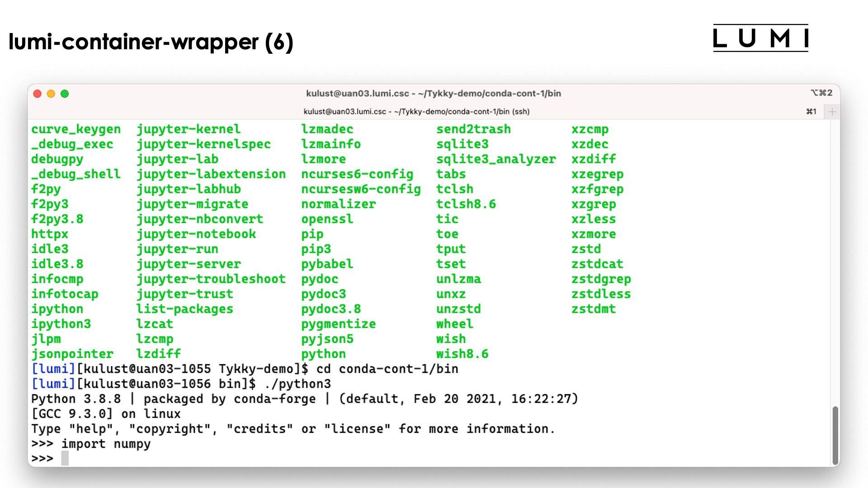868x488 pixels.
Task: Click the red close window button
Action: tap(38, 94)
